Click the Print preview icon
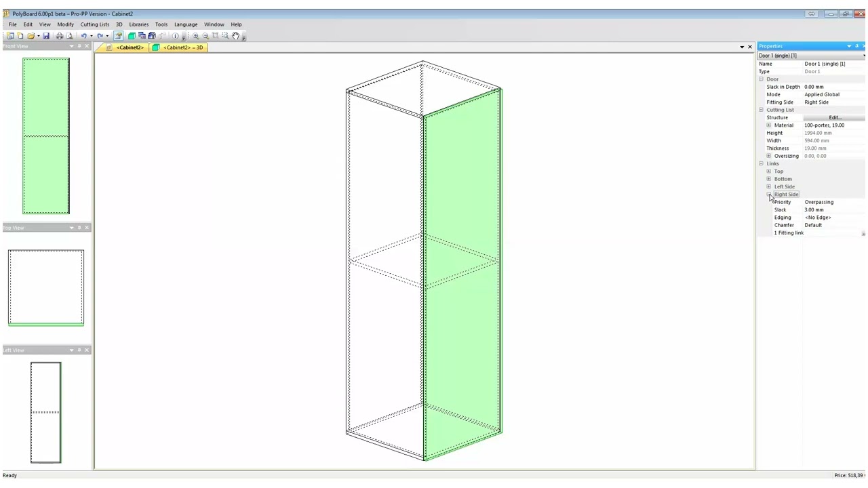868x488 pixels. click(69, 36)
